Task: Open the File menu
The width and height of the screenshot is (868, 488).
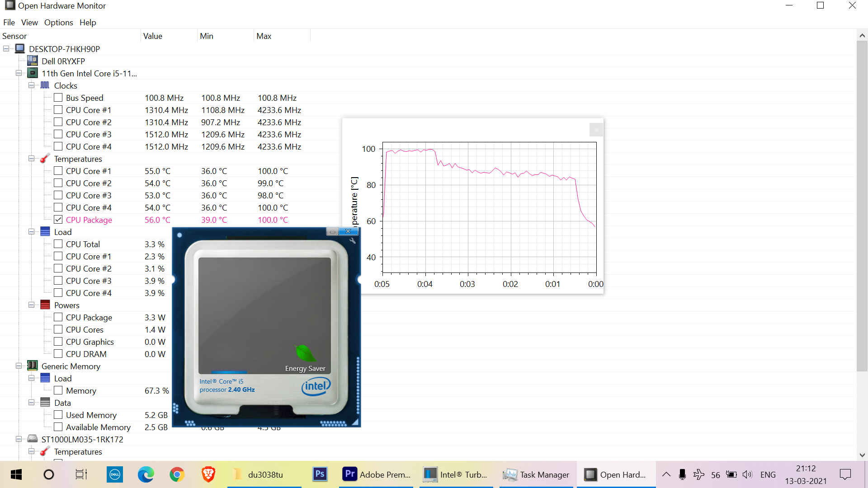Action: point(9,22)
